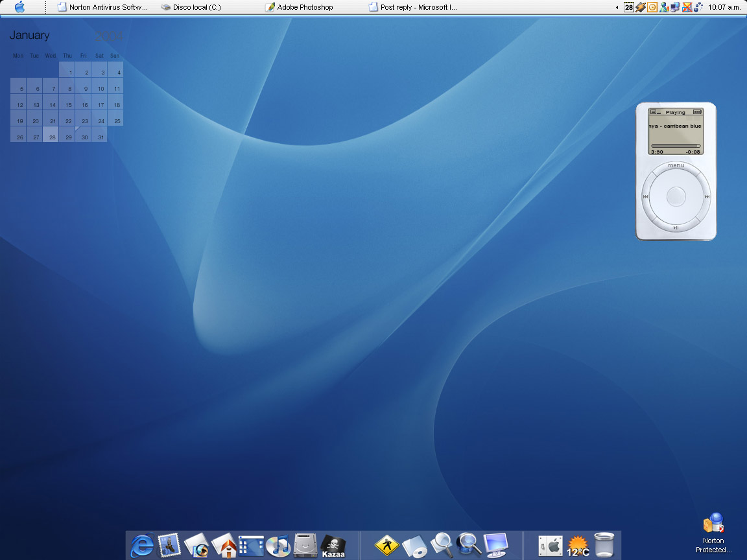Select highlighted day 28 in calendar
This screenshot has width=747, height=560.
51,134
